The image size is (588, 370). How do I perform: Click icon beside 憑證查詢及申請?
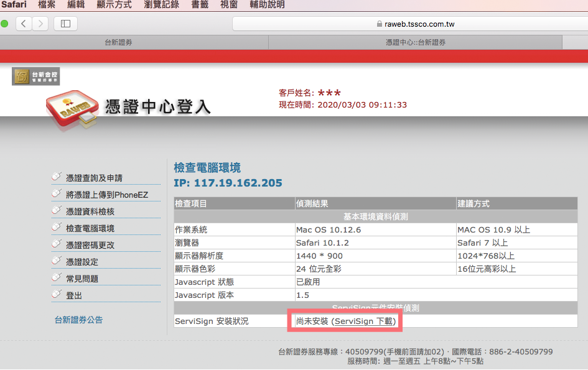[x=57, y=176]
